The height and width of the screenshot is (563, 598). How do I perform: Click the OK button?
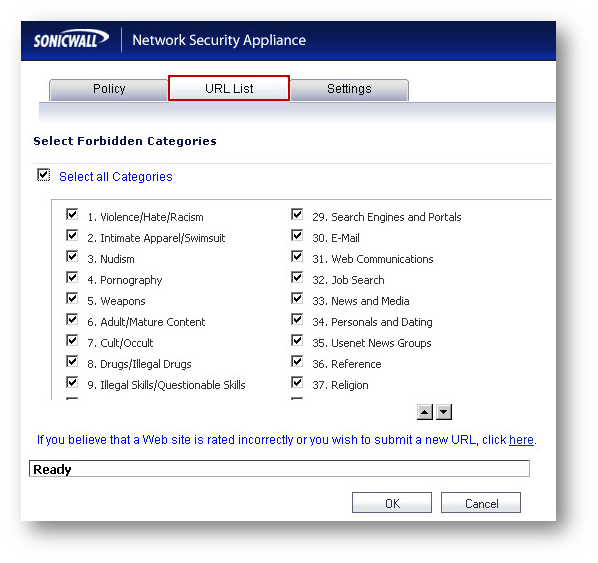point(392,503)
